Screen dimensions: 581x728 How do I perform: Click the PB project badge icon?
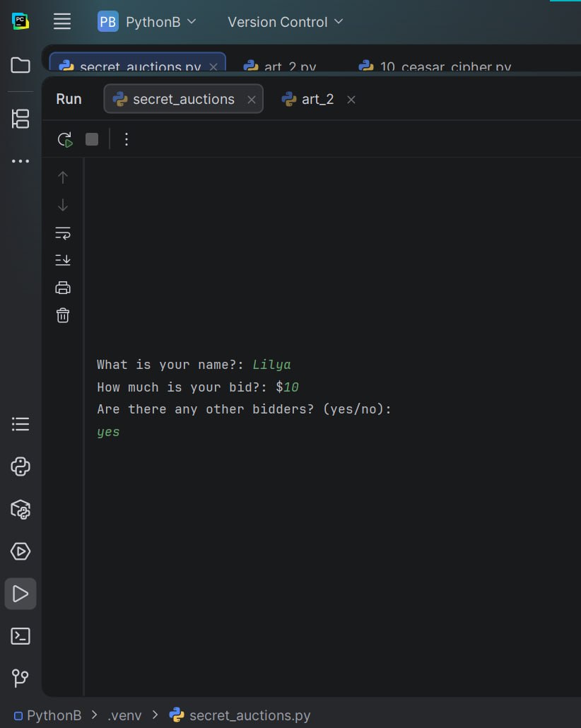pos(108,21)
